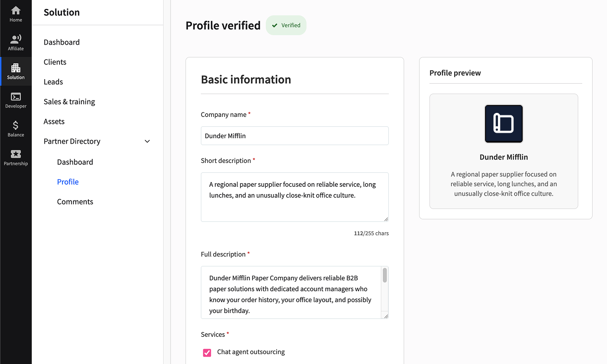Go to the Leads section
Viewport: 607px width, 364px height.
(x=53, y=82)
